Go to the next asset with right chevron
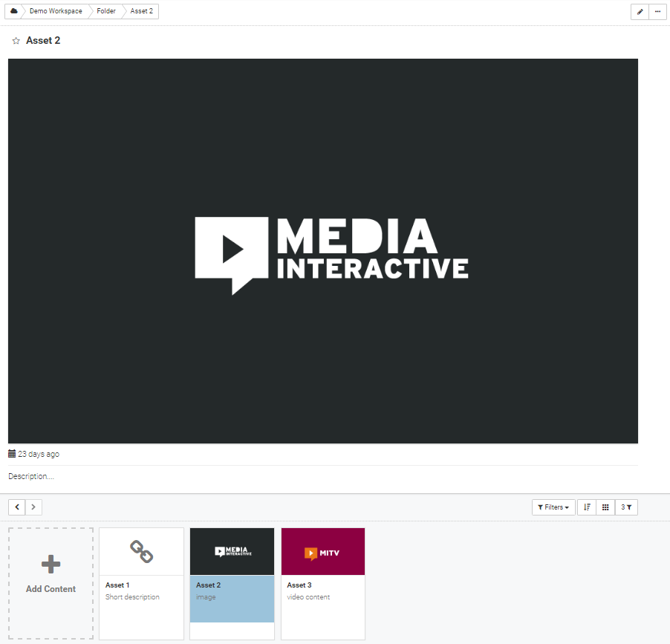This screenshot has height=644, width=670. (33, 507)
